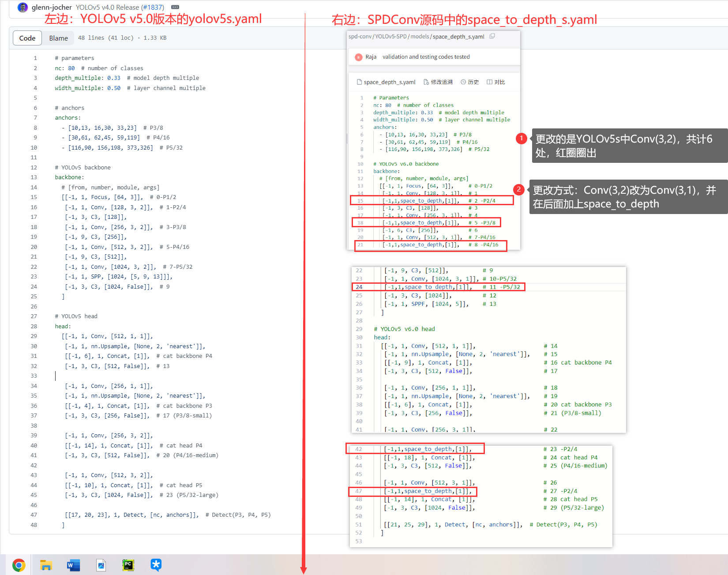Open the 历史 history tab
The image size is (728, 575).
pos(470,82)
